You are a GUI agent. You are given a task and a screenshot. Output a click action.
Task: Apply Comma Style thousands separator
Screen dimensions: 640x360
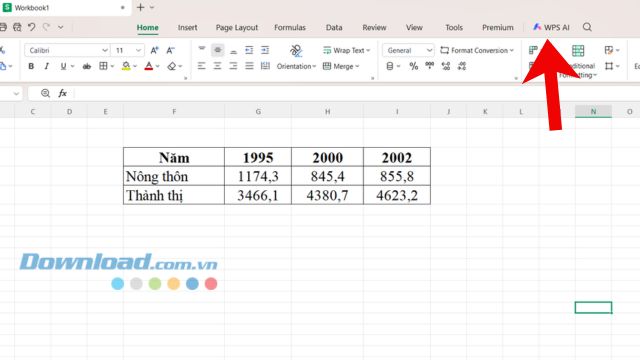(x=430, y=66)
